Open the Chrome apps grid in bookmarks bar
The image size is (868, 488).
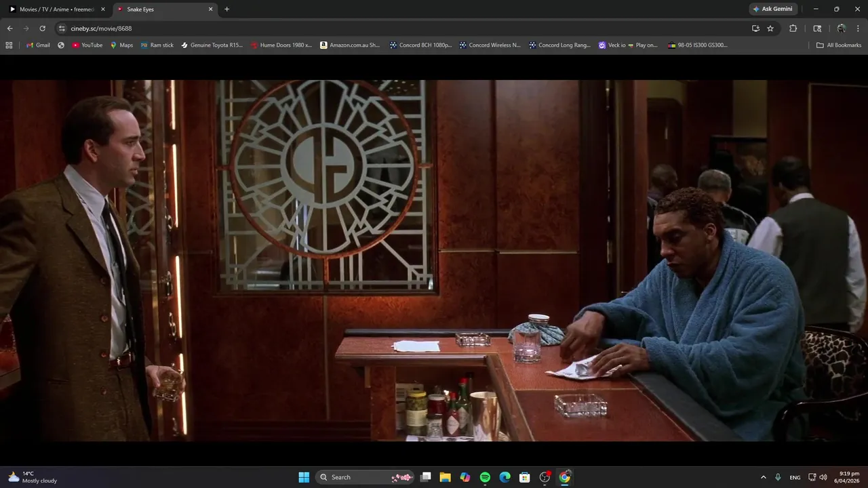tap(9, 45)
